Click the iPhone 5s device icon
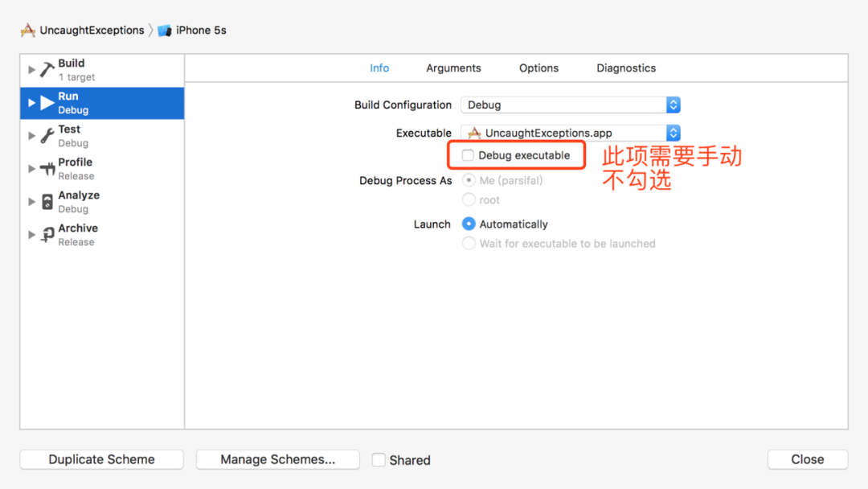The width and height of the screenshot is (868, 489). pos(165,31)
